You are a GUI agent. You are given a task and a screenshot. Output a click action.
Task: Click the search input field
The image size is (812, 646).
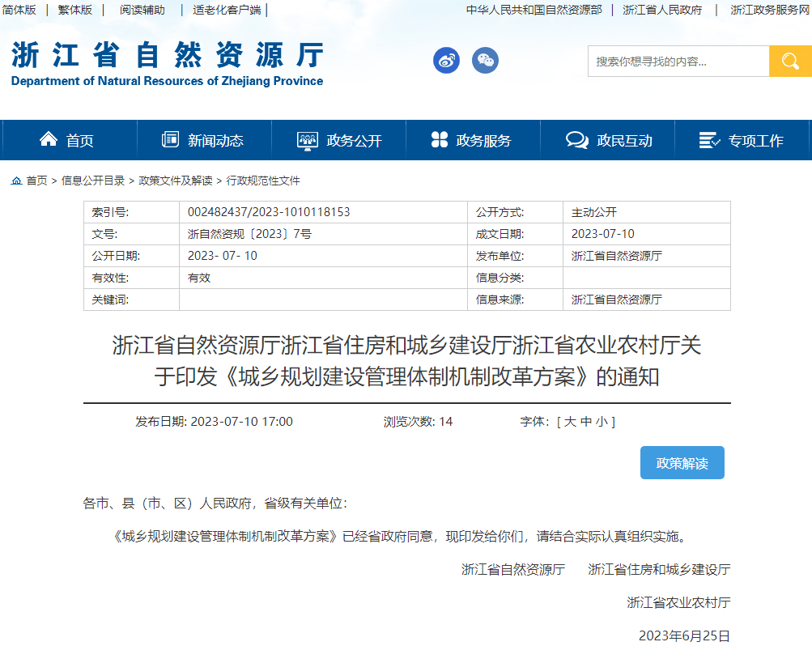coord(678,62)
